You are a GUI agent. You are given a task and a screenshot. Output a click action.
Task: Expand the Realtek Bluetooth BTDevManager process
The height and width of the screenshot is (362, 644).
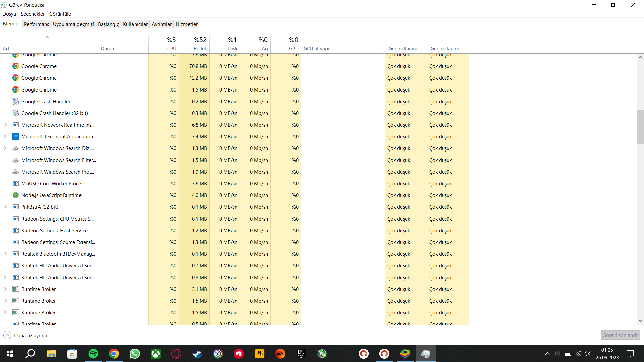click(5, 254)
